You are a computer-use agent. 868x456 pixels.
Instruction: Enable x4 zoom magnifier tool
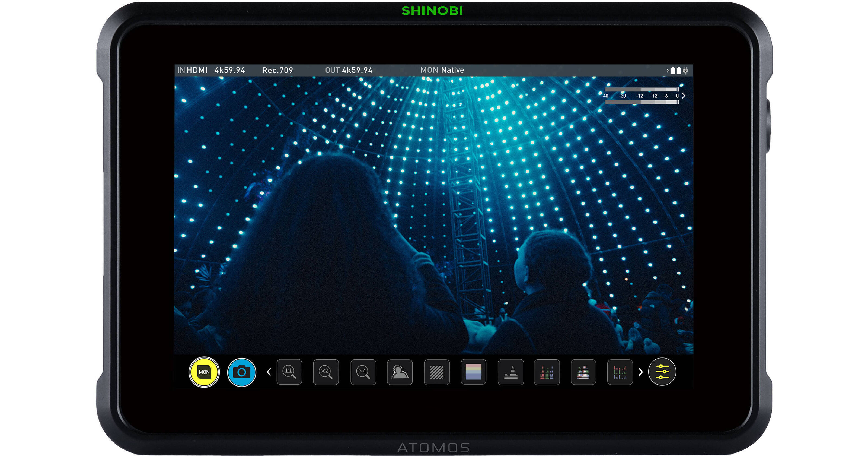(x=363, y=372)
